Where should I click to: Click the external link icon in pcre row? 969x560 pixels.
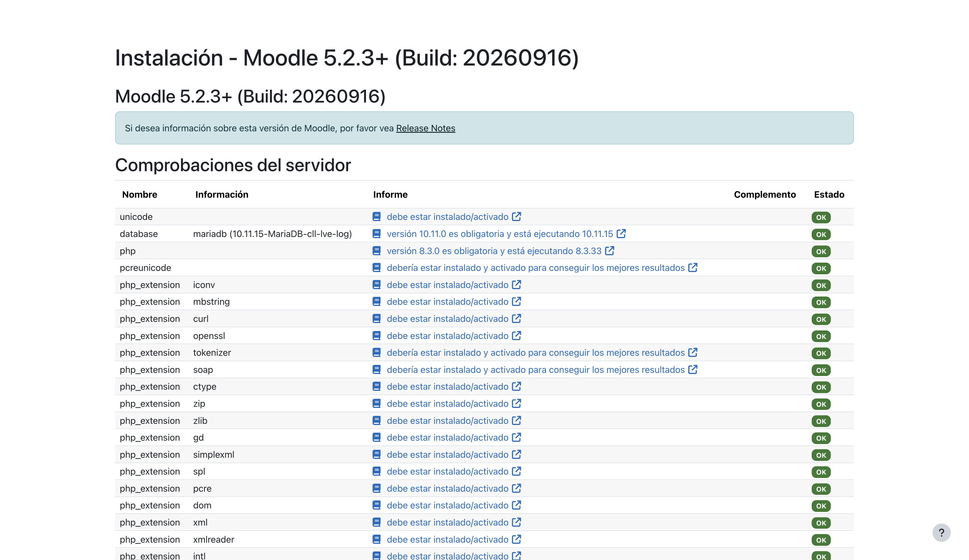click(516, 488)
